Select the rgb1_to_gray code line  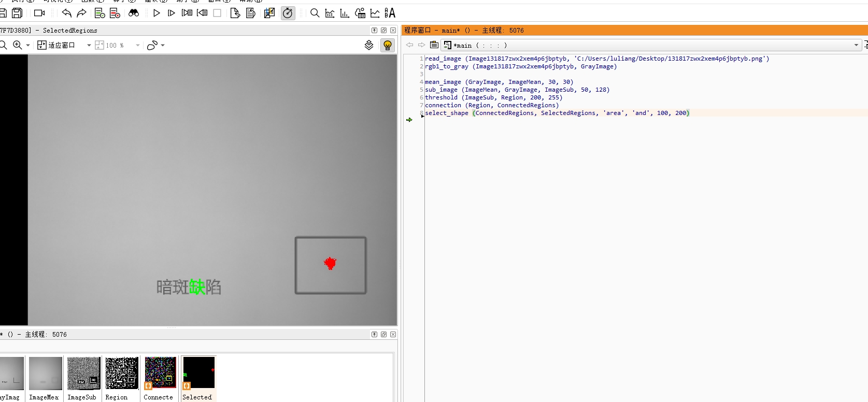(x=521, y=66)
